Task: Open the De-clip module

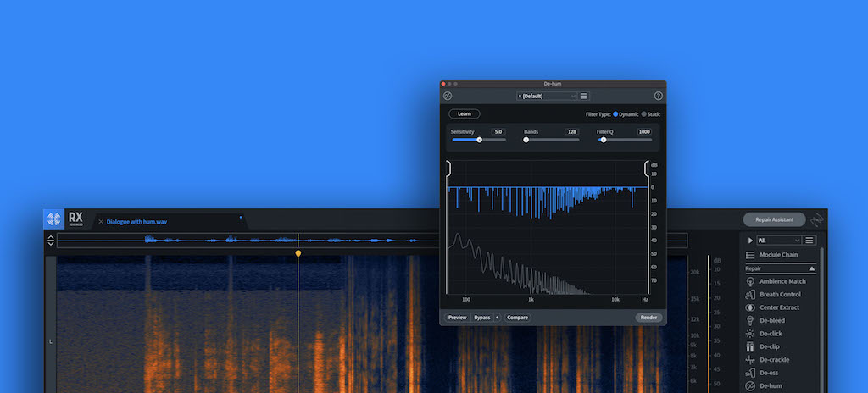Action: tap(763, 346)
